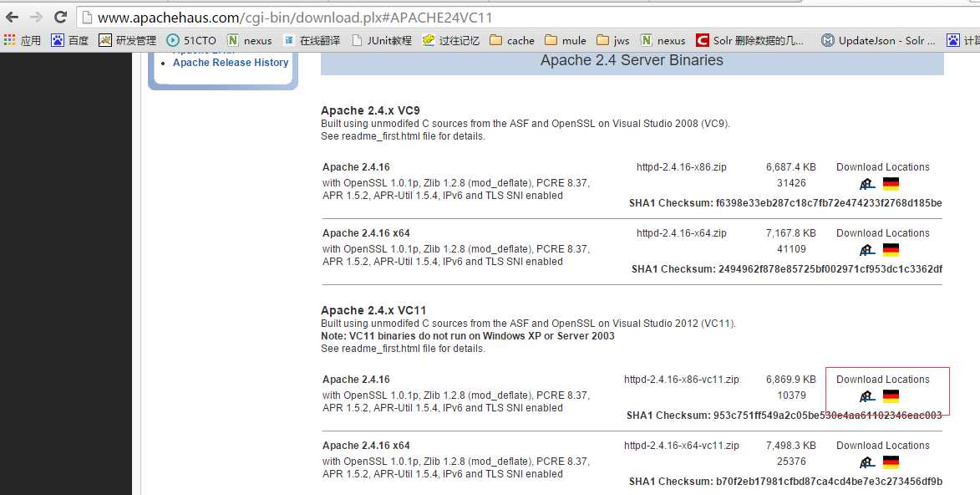The height and width of the screenshot is (495, 980).
Task: Open the 应用 apps bookmark
Action: [23, 41]
